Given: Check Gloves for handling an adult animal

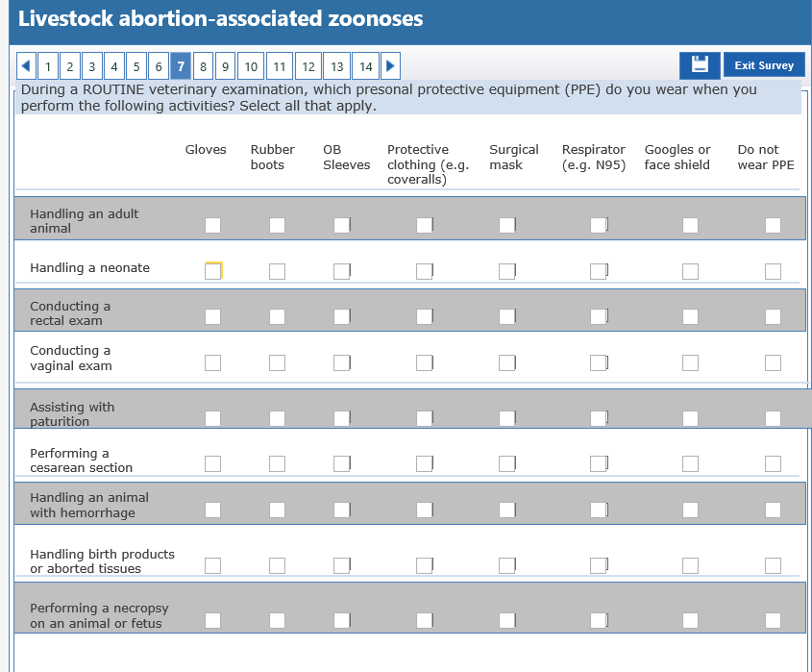Looking at the screenshot, I should click(x=212, y=225).
